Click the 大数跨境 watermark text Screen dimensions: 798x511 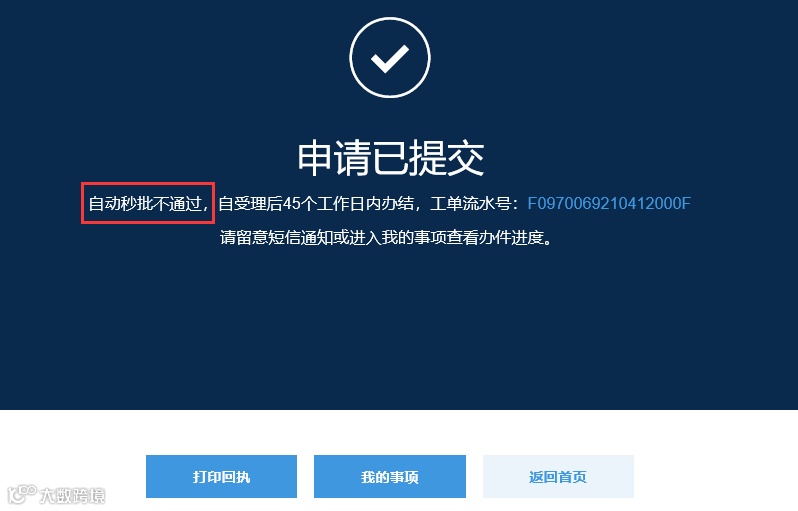[72, 495]
